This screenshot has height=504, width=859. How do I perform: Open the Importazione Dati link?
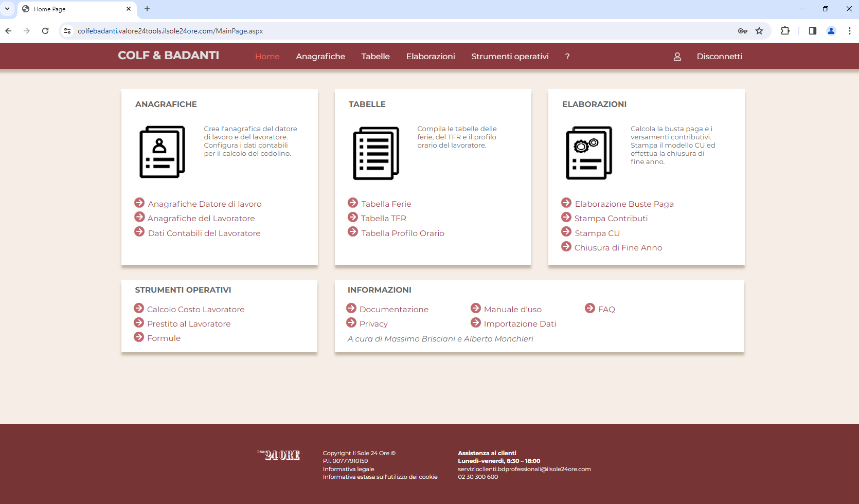[520, 324]
